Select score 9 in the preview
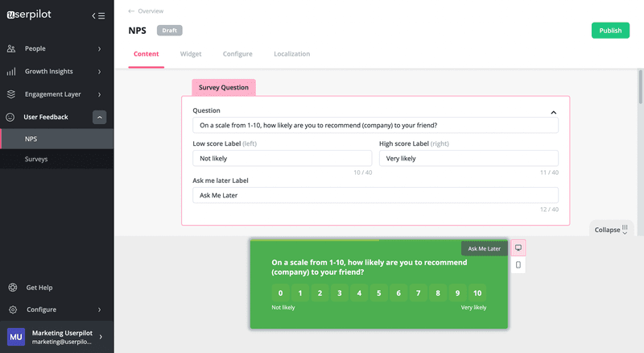 (457, 293)
